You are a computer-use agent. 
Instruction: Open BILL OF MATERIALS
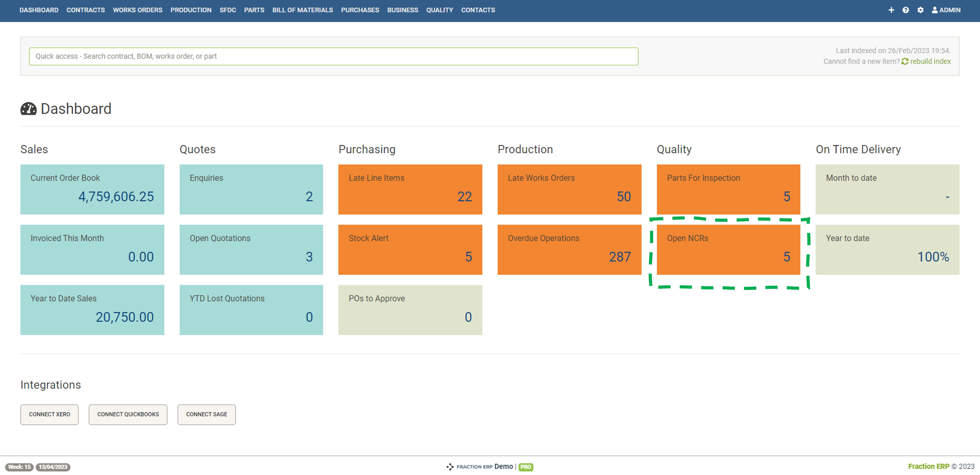[302, 10]
